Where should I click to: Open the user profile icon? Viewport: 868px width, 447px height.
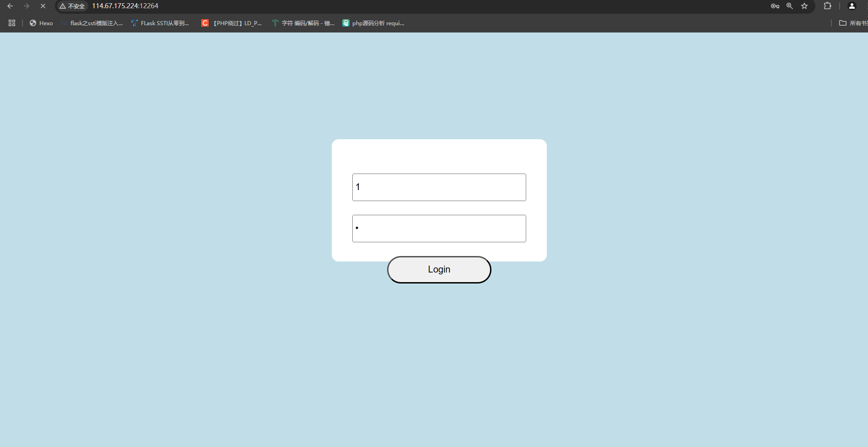coord(852,6)
